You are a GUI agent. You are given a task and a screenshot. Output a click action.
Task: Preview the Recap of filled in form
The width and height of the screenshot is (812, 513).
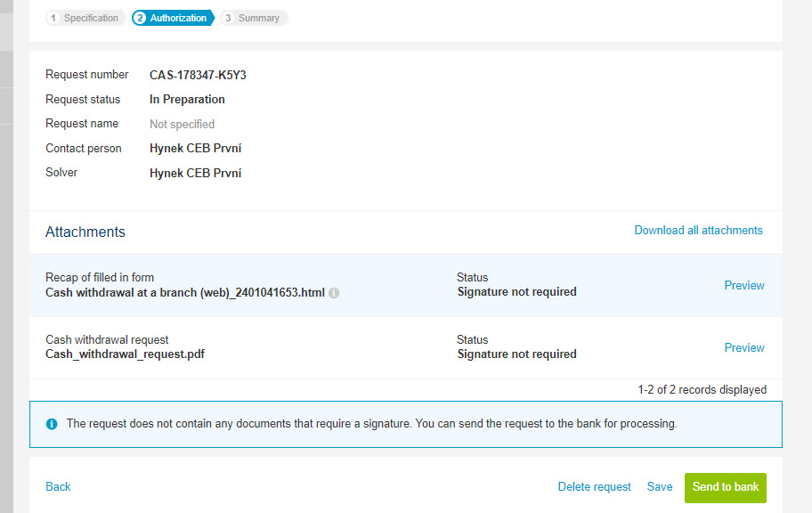pyautogui.click(x=744, y=286)
